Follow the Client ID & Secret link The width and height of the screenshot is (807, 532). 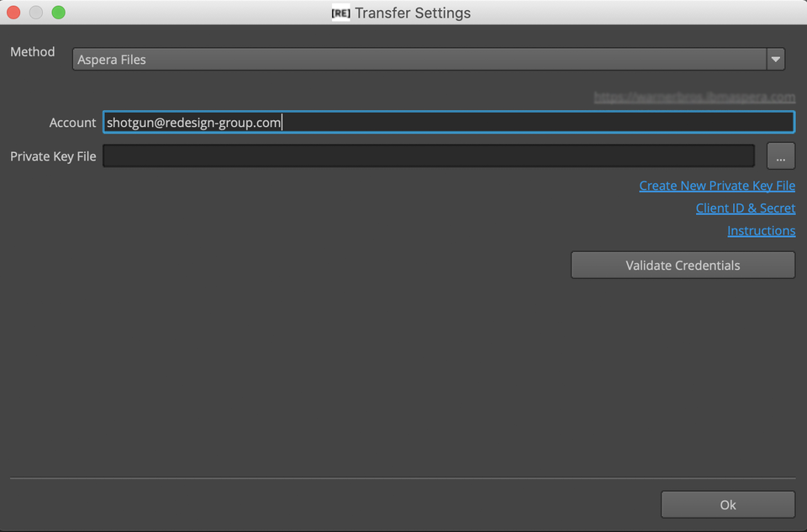[x=746, y=208]
